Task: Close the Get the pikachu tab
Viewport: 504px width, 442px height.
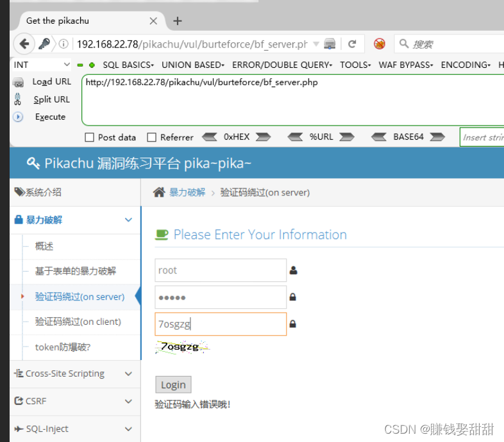Action: [153, 21]
